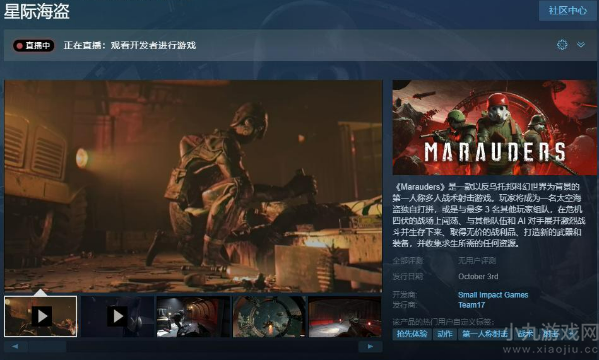
Task: Click the thumbnail strip scrollbar handle
Action: coord(47,347)
